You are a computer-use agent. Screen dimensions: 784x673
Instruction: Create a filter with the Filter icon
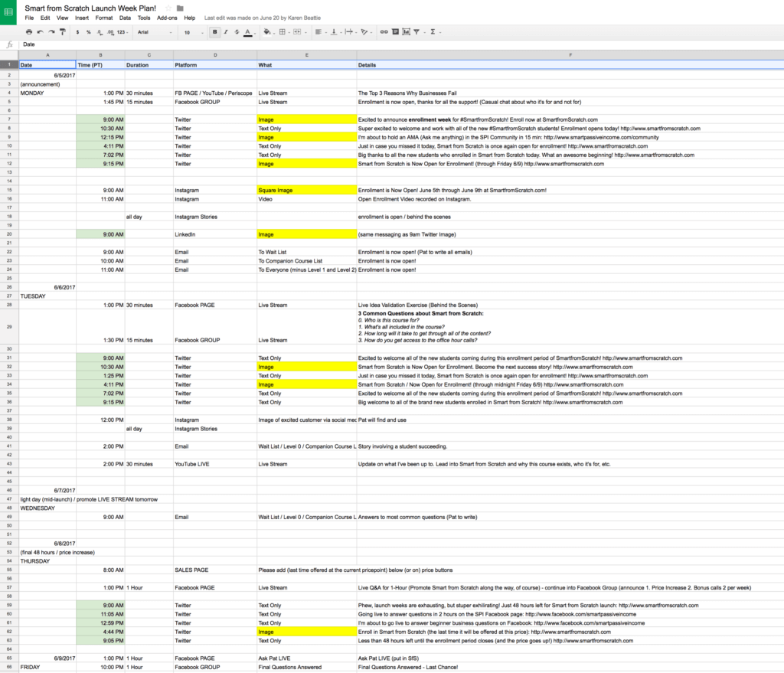[x=416, y=32]
